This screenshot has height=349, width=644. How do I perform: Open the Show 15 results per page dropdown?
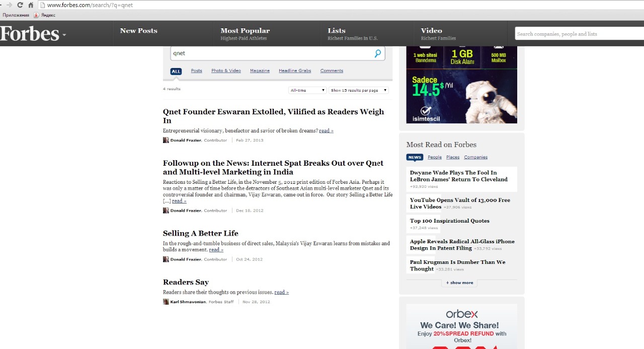pyautogui.click(x=359, y=90)
